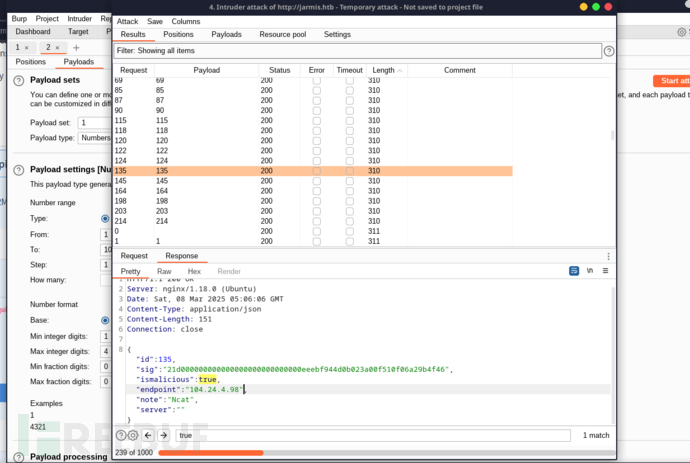
Task: Open the Save menu
Action: coord(155,22)
